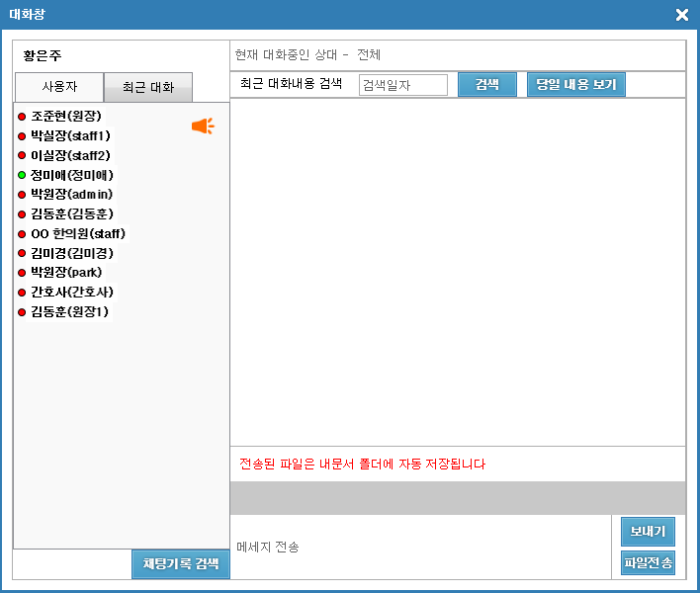Select user 이실장(staff2)
The width and height of the screenshot is (700, 593).
point(70,156)
